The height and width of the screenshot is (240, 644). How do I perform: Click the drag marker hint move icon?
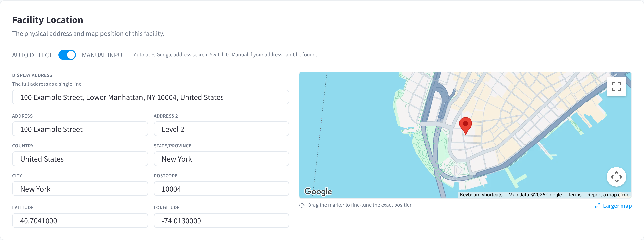[302, 205]
